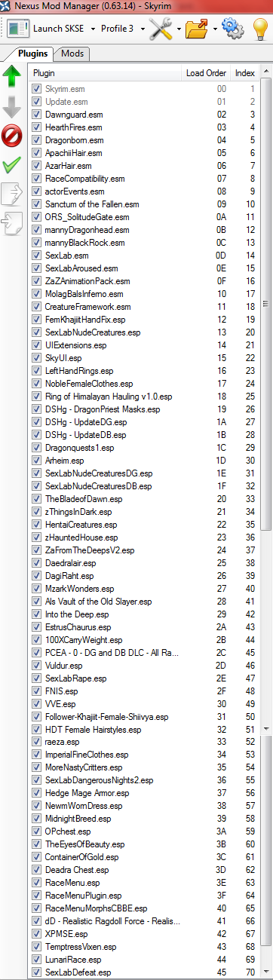Sort by Load Order column header
Image resolution: width=273 pixels, height=980 pixels.
pos(206,73)
